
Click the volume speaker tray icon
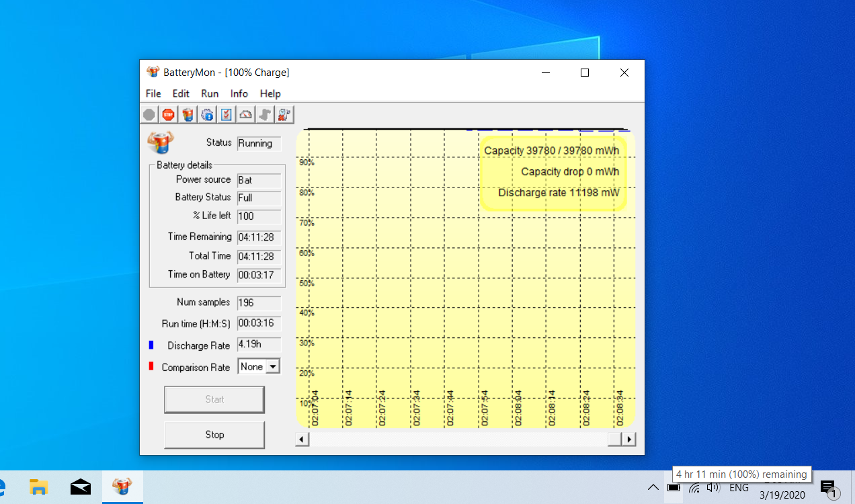pyautogui.click(x=713, y=488)
